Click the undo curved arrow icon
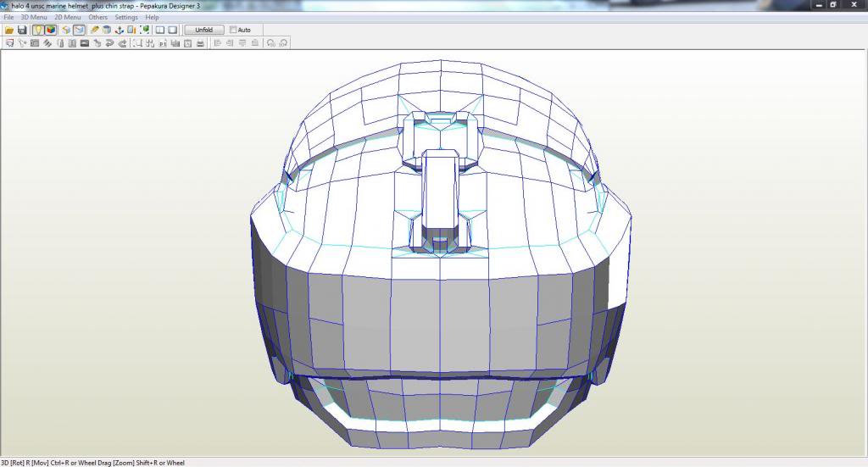Viewport: 868px width, 467px height. [109, 43]
